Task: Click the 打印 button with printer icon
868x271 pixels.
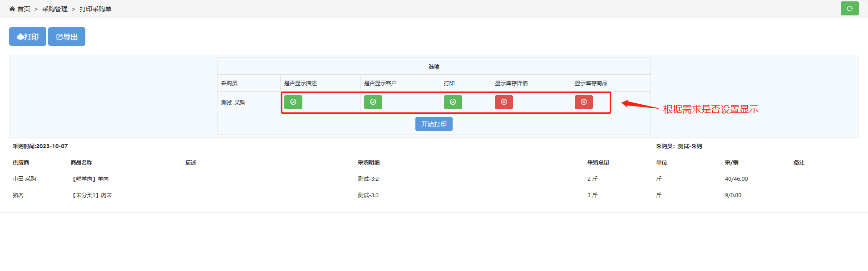Action: coord(28,37)
